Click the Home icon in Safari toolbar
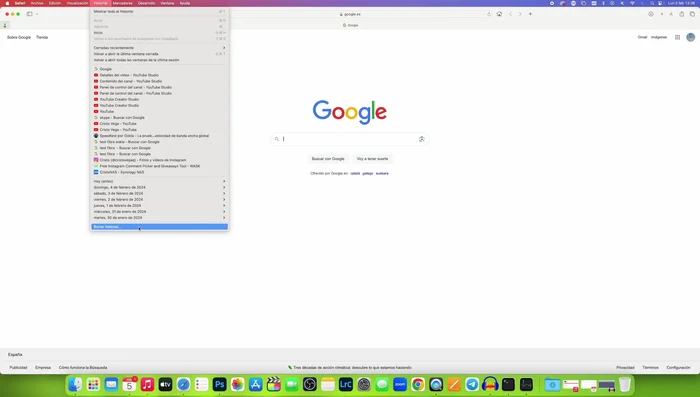 coord(499,14)
